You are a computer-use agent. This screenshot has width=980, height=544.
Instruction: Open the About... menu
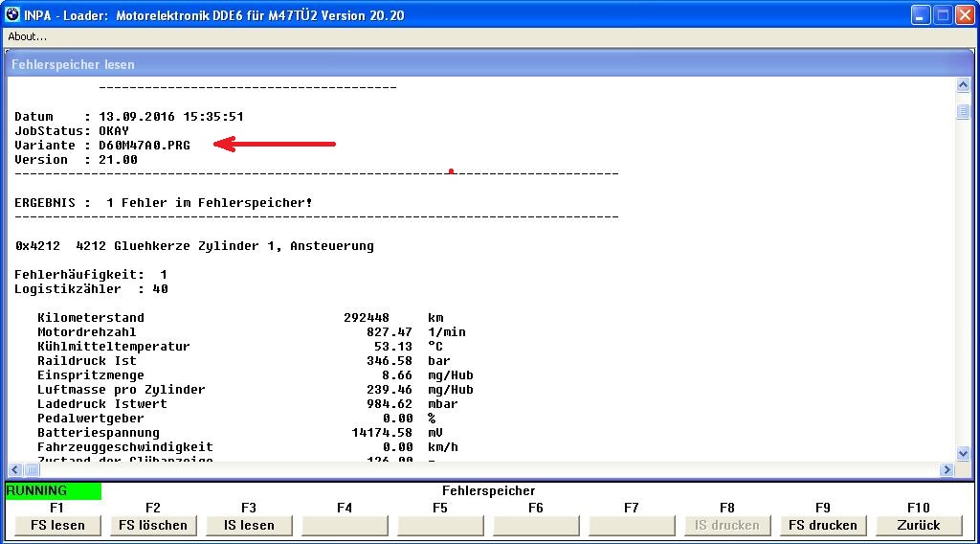[x=28, y=36]
